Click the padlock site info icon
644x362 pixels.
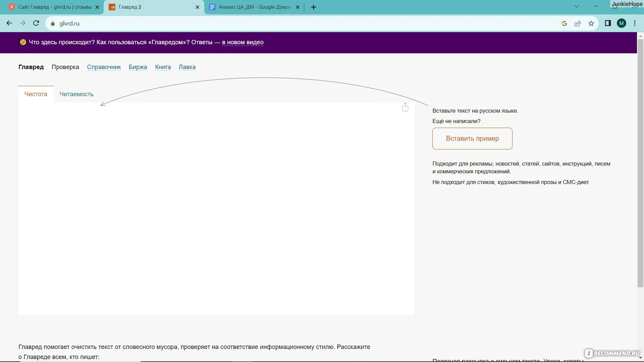pyautogui.click(x=53, y=23)
